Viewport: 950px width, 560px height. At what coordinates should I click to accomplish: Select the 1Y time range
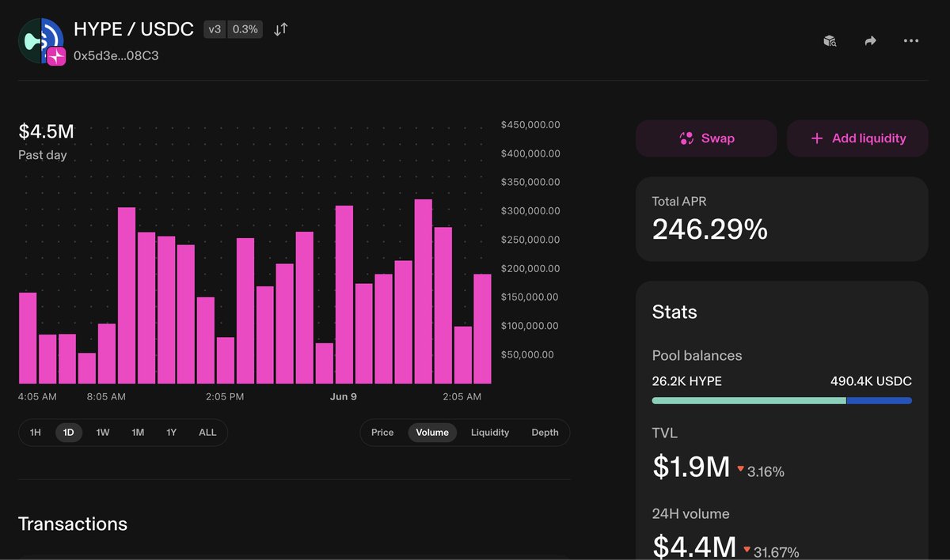(x=172, y=433)
